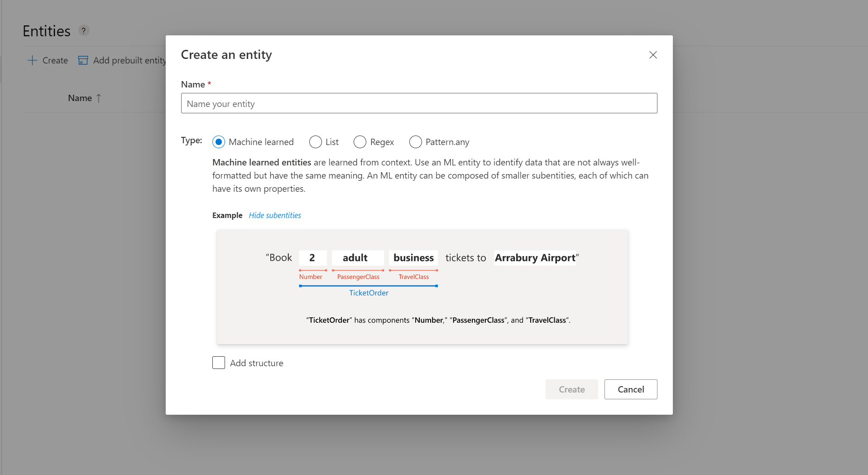This screenshot has width=868, height=475.
Task: Click the TicketOrder component label
Action: point(369,292)
